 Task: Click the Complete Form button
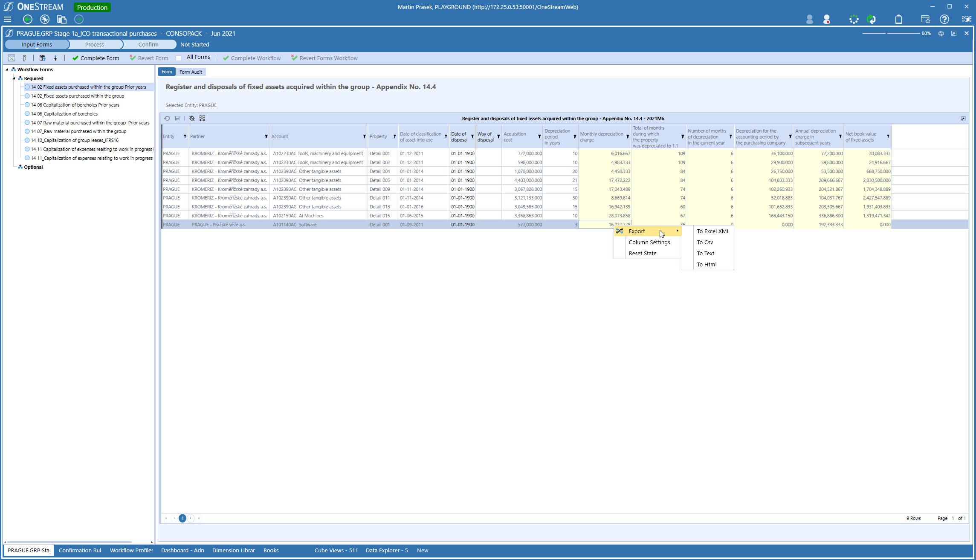pos(96,58)
